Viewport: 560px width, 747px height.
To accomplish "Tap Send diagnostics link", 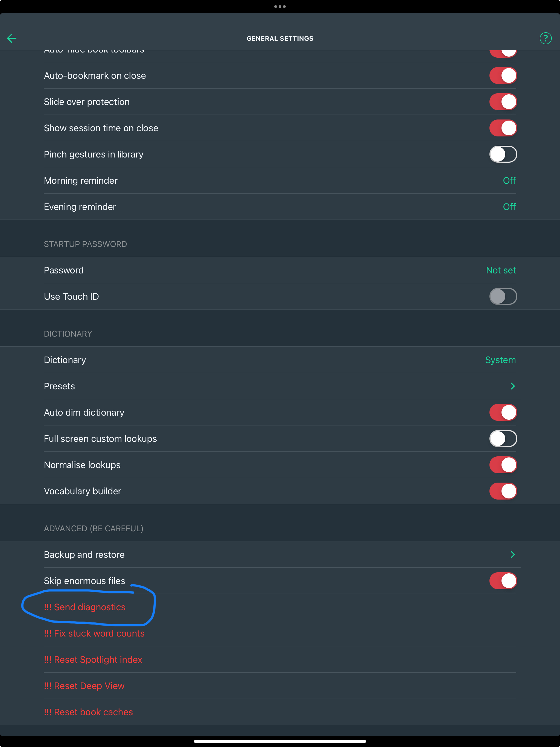I will tap(85, 607).
